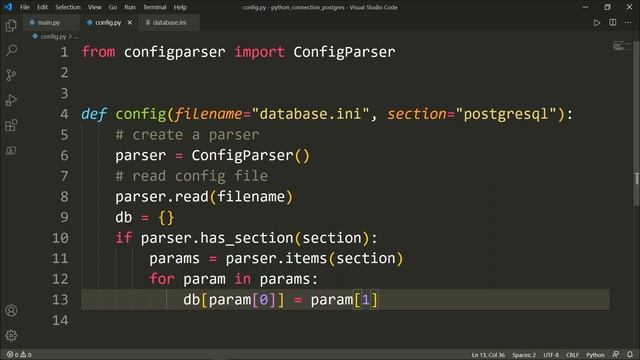Open the Go menu
The width and height of the screenshot is (640, 360).
tap(113, 7)
